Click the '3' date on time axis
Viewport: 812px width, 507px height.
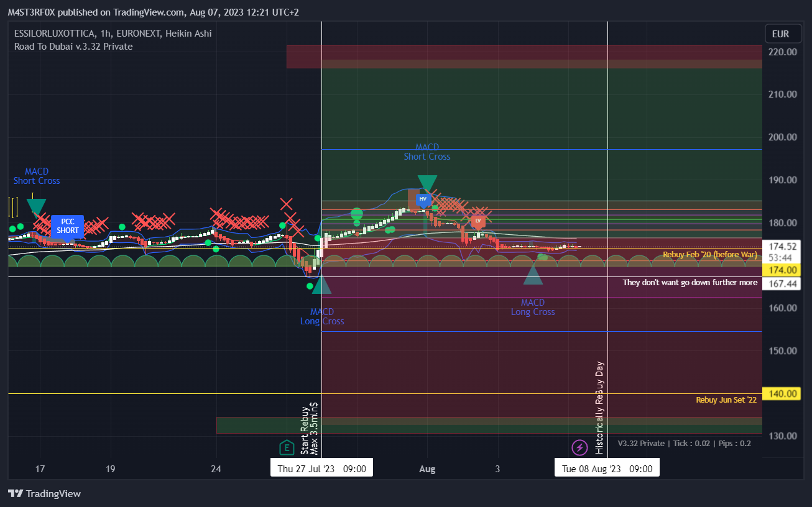pyautogui.click(x=497, y=468)
